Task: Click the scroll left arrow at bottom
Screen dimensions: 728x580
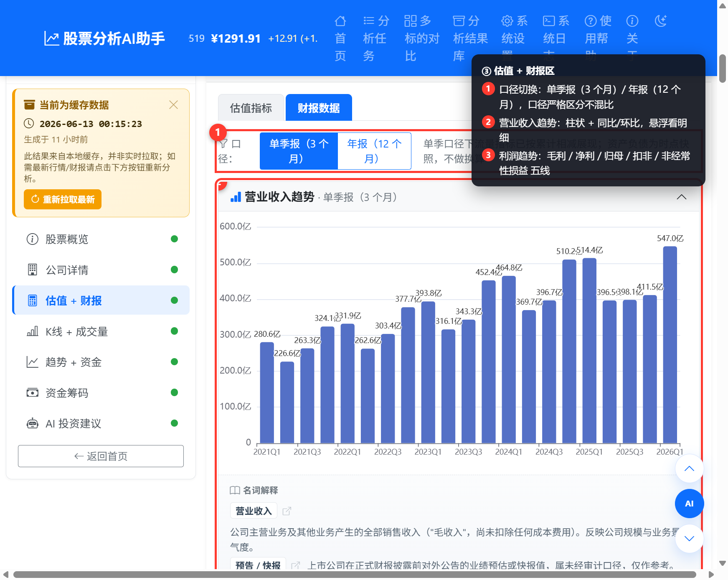Action: [5, 575]
